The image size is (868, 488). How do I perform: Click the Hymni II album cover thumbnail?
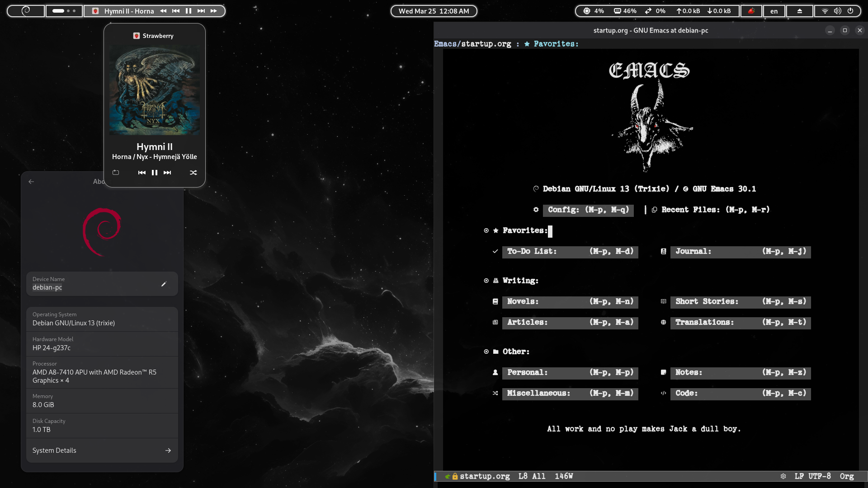[154, 90]
